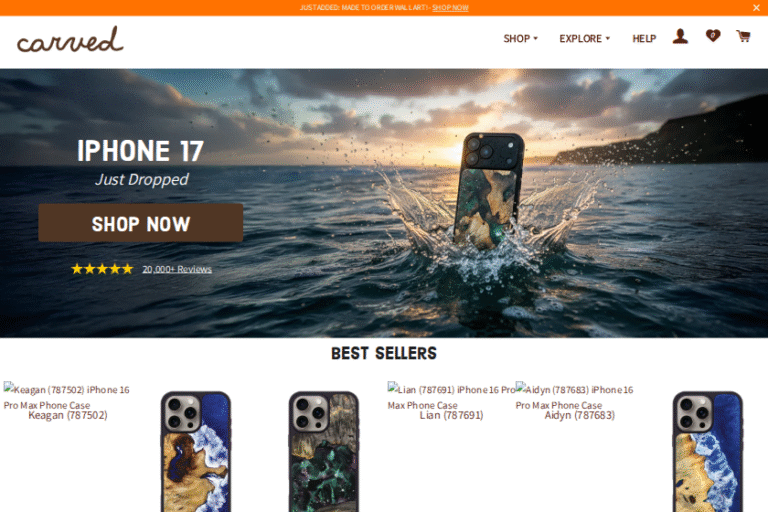This screenshot has height=512, width=768.
Task: Select the dark green resin case thumbnail
Action: (x=324, y=452)
